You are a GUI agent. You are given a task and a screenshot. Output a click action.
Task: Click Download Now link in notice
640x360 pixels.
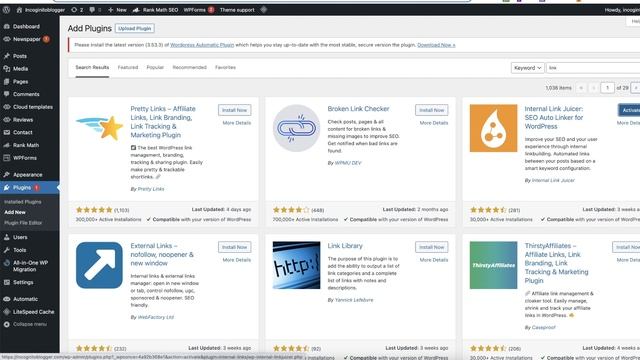pos(436,45)
